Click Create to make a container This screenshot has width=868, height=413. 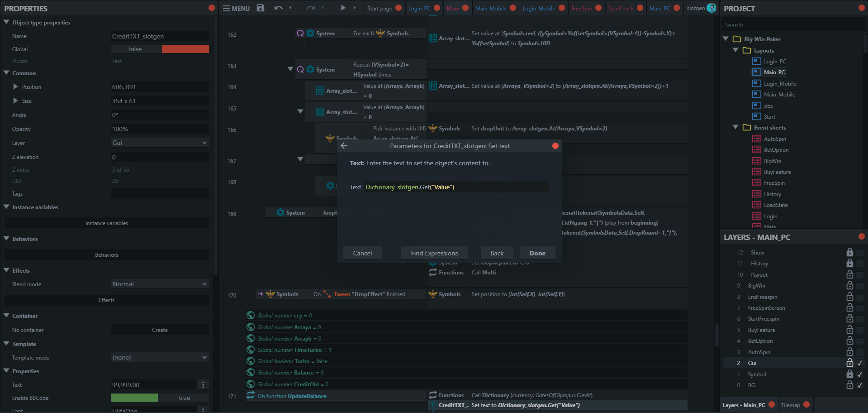(160, 330)
